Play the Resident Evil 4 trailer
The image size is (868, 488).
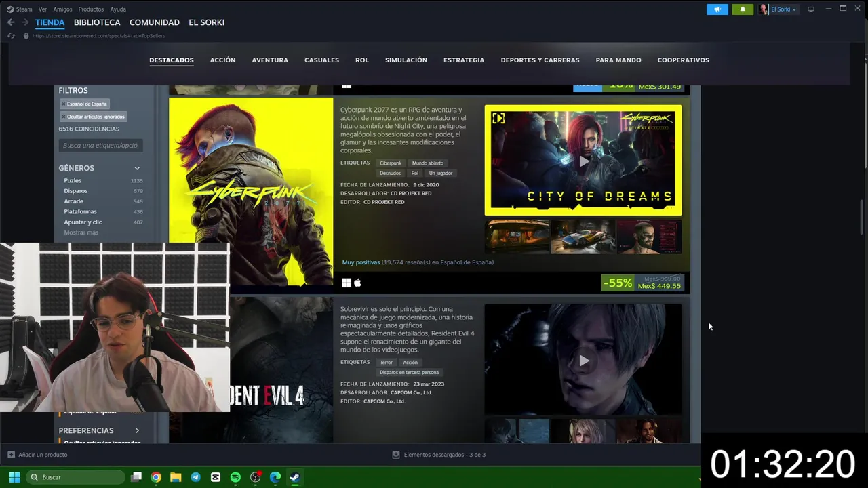(583, 360)
